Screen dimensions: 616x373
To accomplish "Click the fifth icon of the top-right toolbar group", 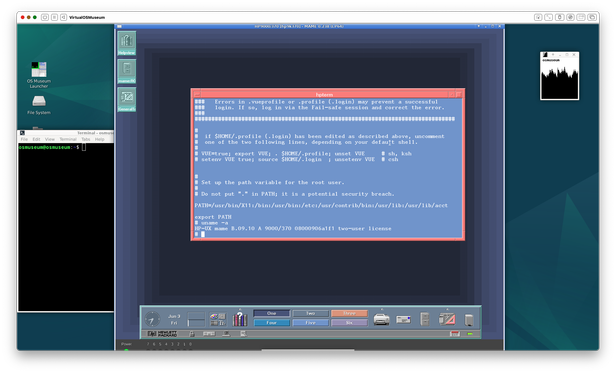I will [x=581, y=17].
